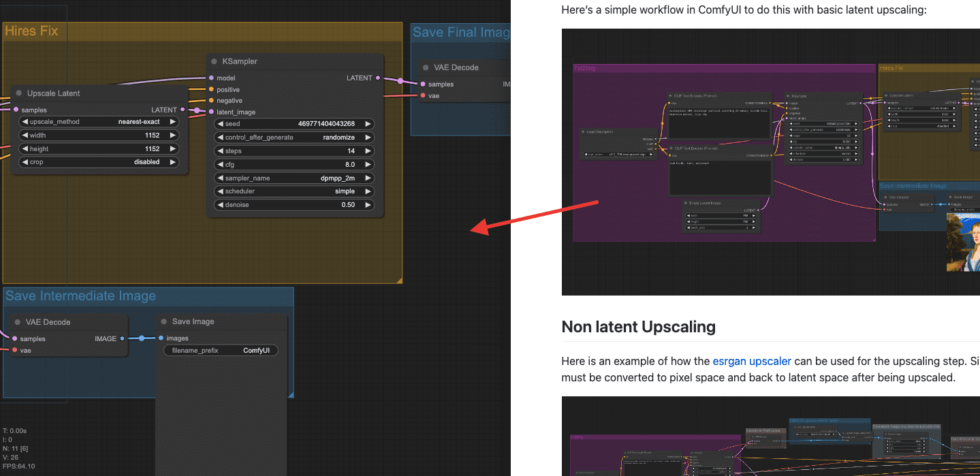Collapse the Upscale Latent node via its title dot

coord(18,93)
